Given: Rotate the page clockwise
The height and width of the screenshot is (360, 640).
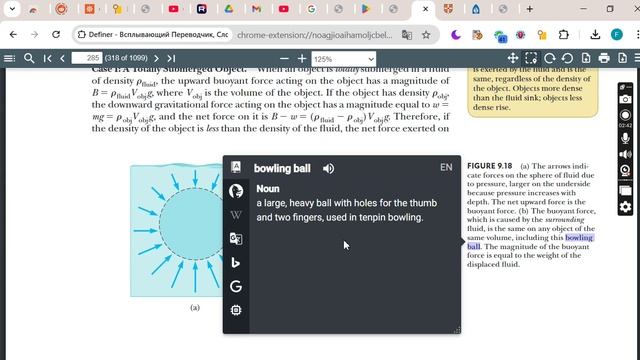Looking at the screenshot, I should (x=549, y=58).
